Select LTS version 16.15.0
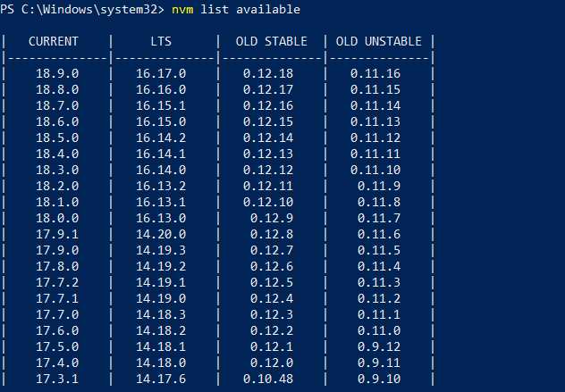Image resolution: width=565 pixels, height=392 pixels. tap(161, 121)
